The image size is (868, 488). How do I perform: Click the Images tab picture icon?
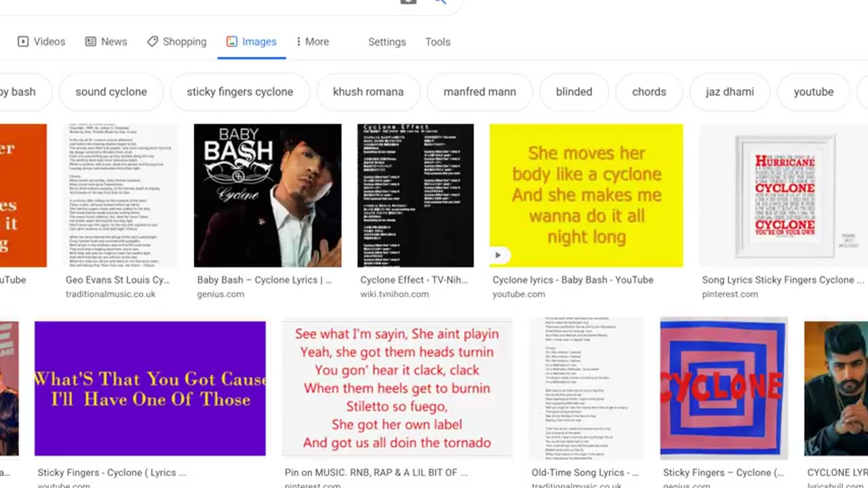[x=232, y=41]
